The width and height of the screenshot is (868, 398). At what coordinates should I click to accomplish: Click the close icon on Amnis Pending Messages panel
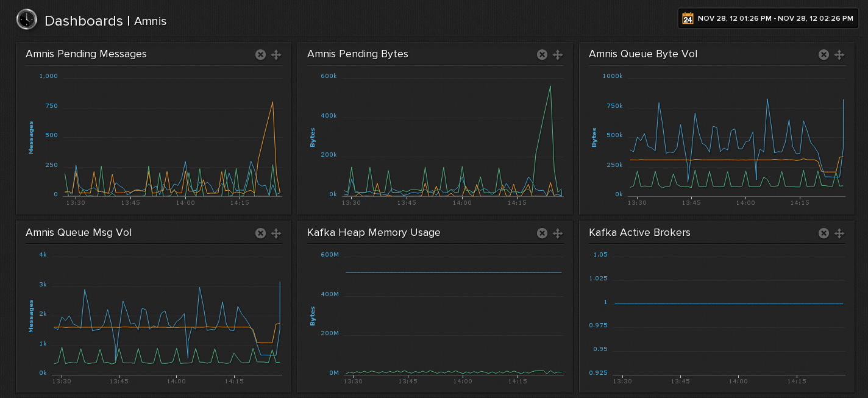tap(260, 54)
